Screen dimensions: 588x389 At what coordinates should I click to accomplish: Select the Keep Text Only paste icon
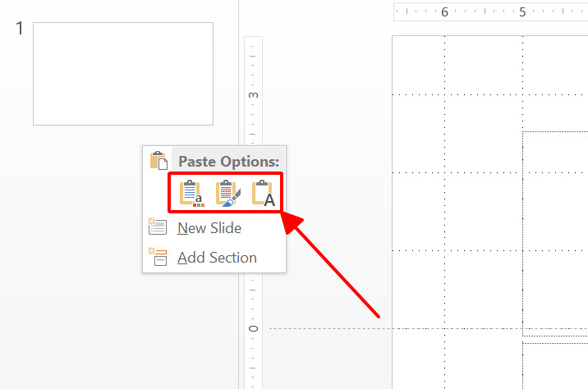[264, 194]
